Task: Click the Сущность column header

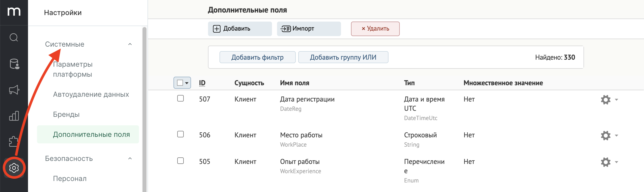Action: 249,83
